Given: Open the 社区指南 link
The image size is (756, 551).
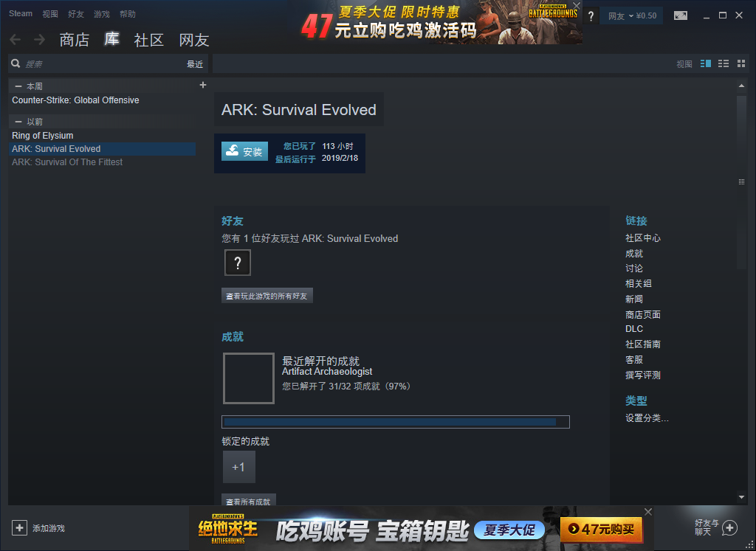Looking at the screenshot, I should [x=643, y=344].
